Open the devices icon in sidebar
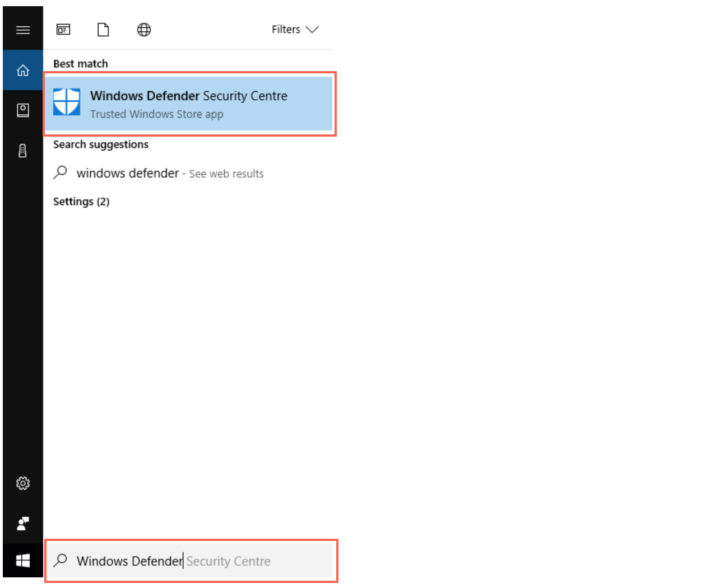The image size is (724, 588). (23, 151)
